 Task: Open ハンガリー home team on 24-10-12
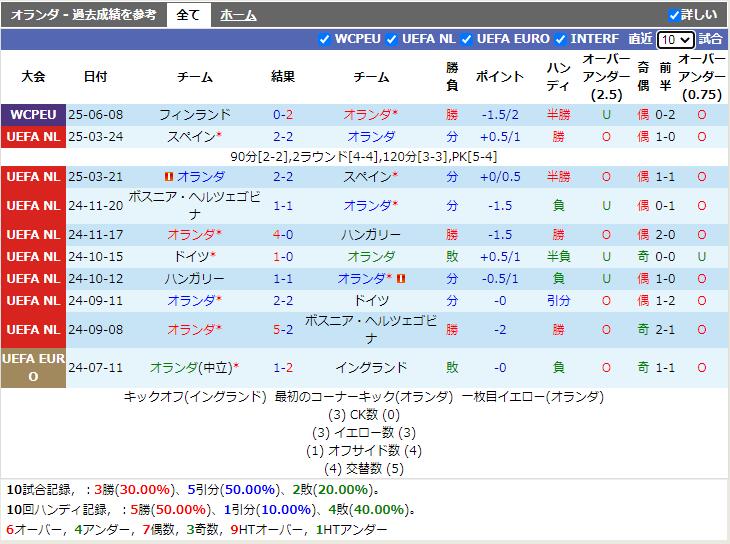coord(195,279)
